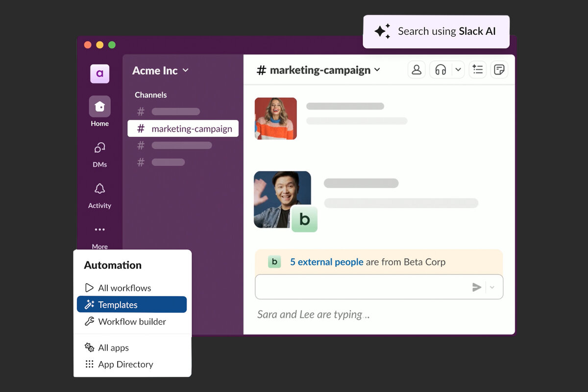Open the channel members icon
The image size is (588, 392).
(416, 70)
